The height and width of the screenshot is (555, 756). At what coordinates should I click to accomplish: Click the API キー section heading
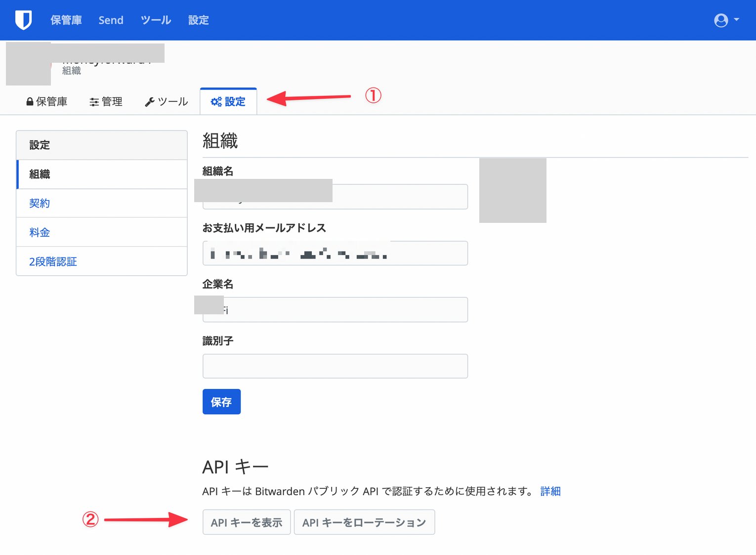(x=235, y=467)
